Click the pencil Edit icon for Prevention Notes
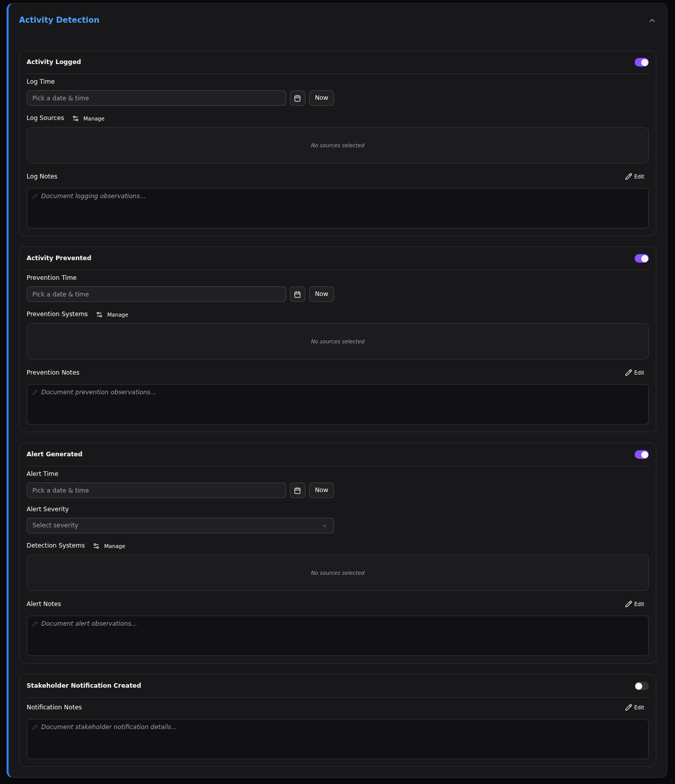This screenshot has width=675, height=784. click(629, 373)
